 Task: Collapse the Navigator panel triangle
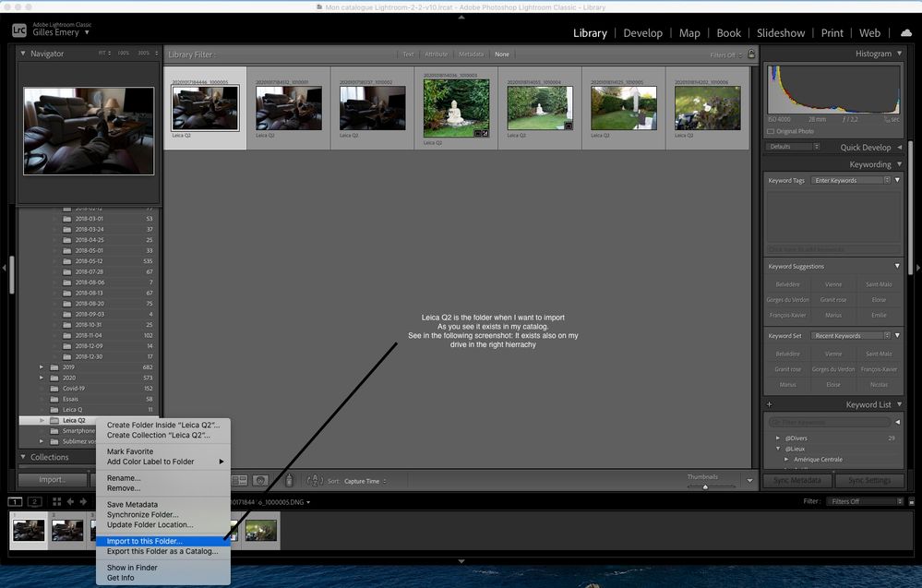point(23,53)
